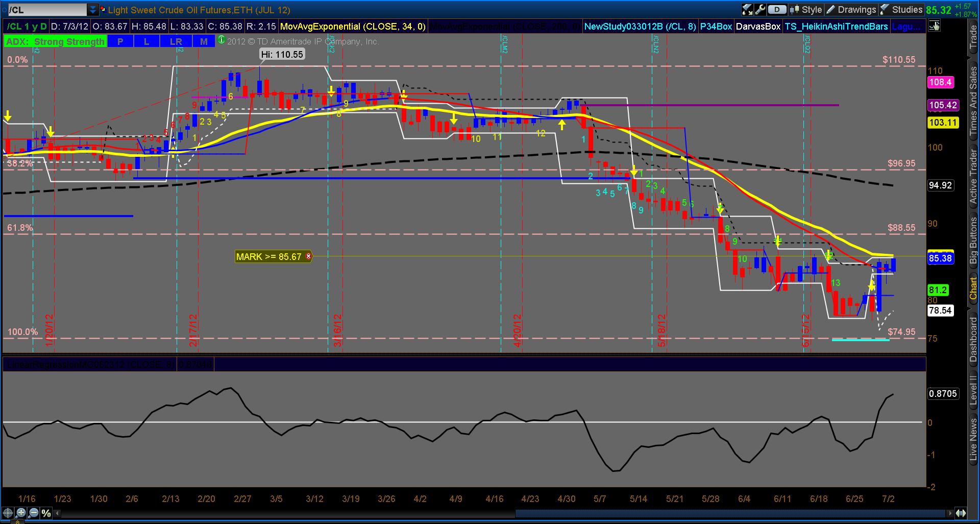Click the blue P label button
This screenshot has height=524, width=980.
tap(120, 41)
